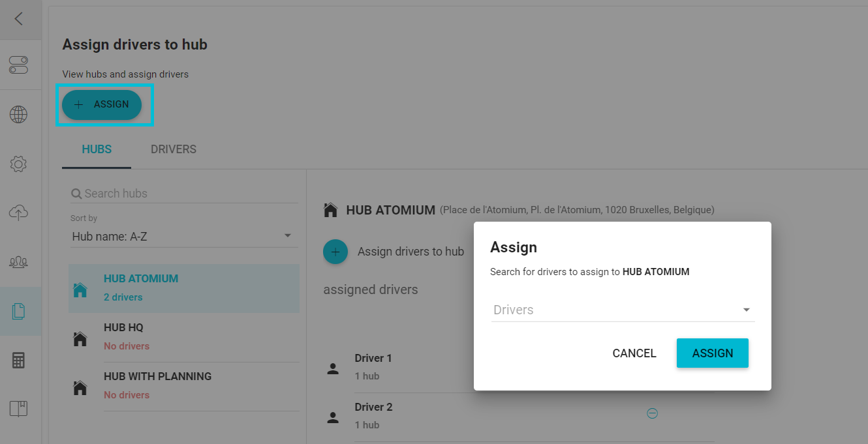This screenshot has width=868, height=444.
Task: Click CANCEL in the Assign dialog
Action: coord(634,353)
